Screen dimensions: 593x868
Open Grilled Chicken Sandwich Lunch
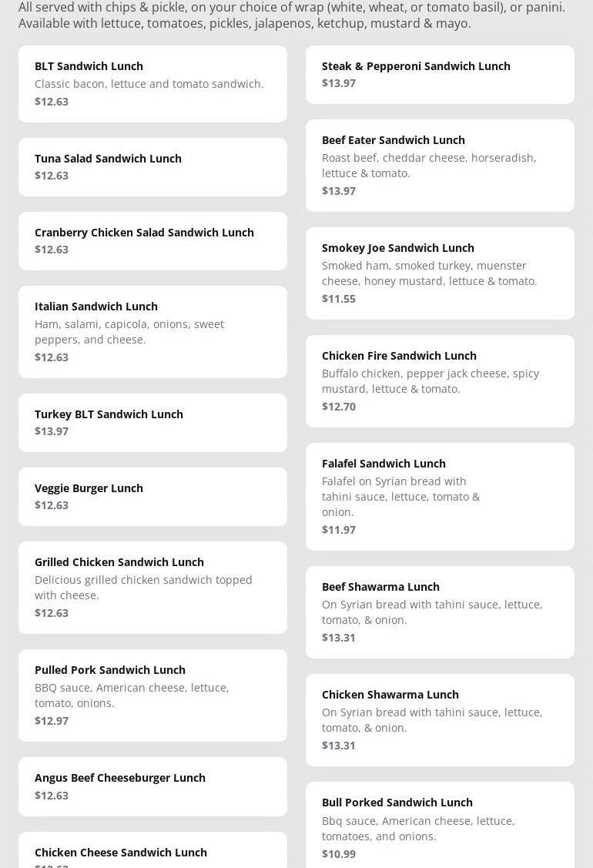coord(152,587)
